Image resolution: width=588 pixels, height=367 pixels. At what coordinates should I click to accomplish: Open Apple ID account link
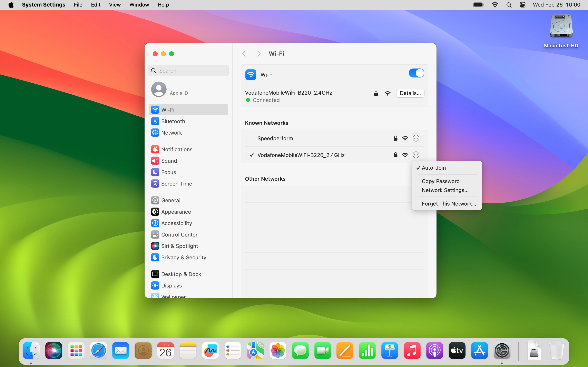[179, 93]
